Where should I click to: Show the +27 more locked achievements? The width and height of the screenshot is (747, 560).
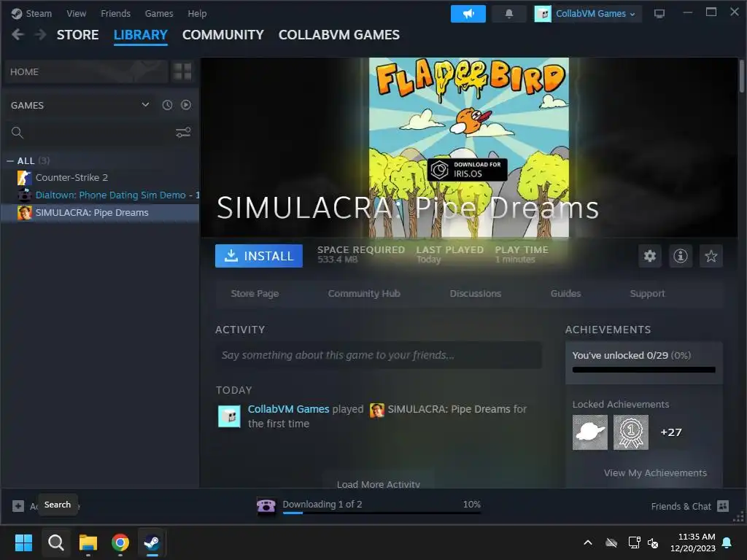[x=671, y=432]
